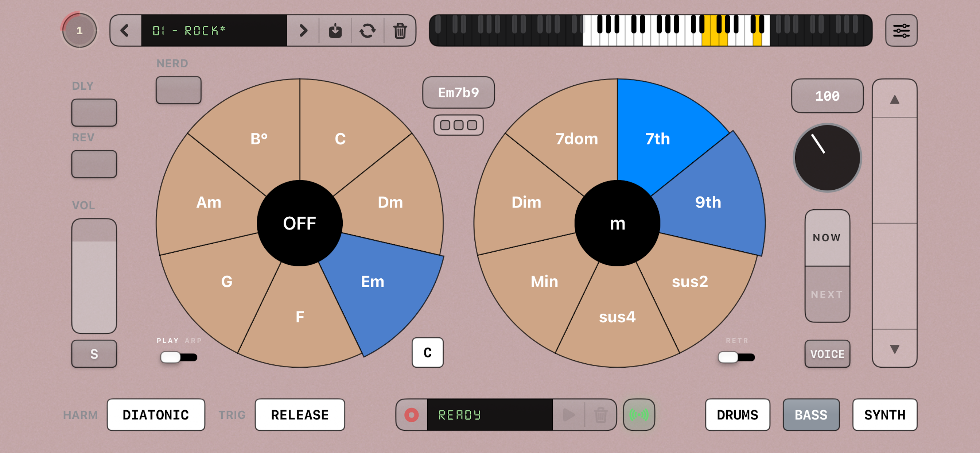Tap the round tempo indicator labeled 1
Viewport: 980px width, 453px height.
tap(79, 30)
